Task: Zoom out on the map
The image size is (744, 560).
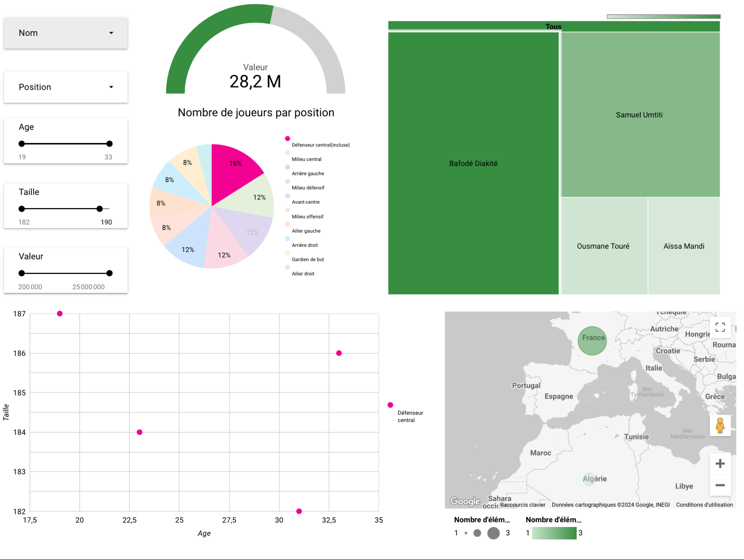Action: click(x=720, y=485)
